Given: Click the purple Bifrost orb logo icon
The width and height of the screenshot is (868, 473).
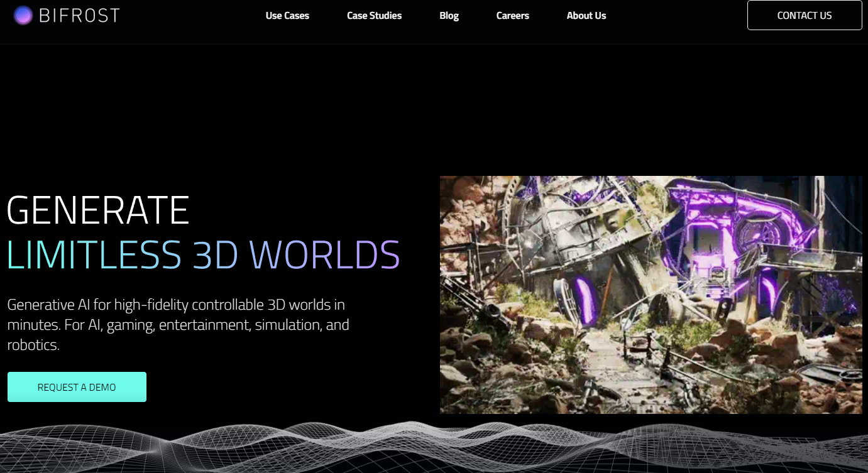Looking at the screenshot, I should 23,15.
